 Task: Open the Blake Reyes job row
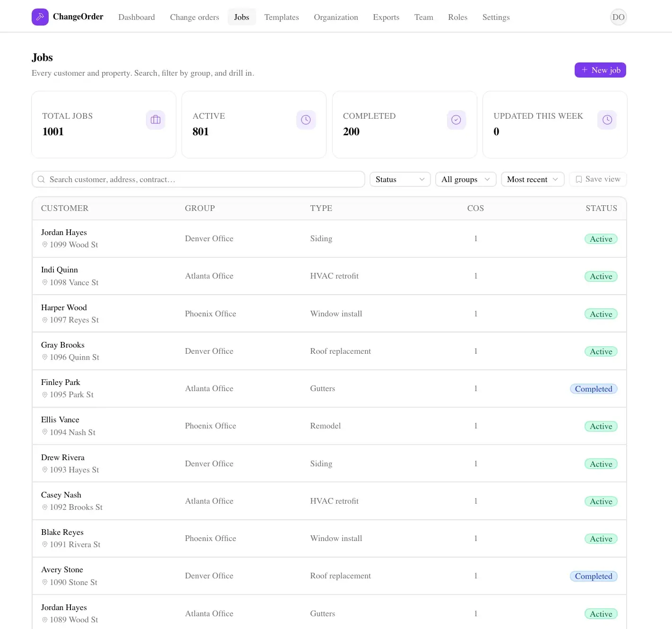[329, 538]
